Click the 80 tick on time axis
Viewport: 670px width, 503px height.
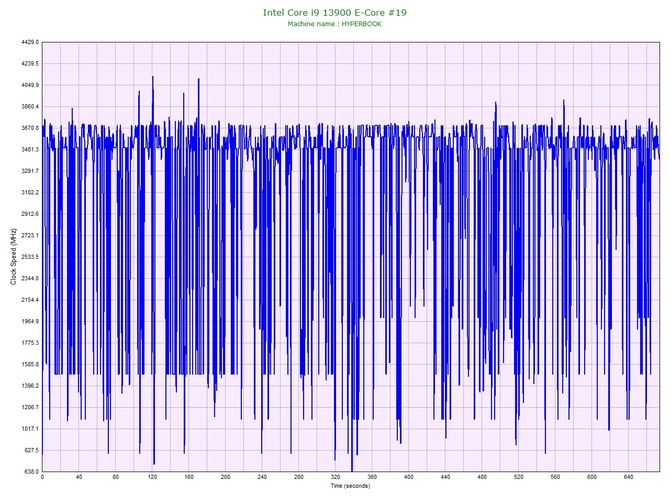tap(115, 477)
